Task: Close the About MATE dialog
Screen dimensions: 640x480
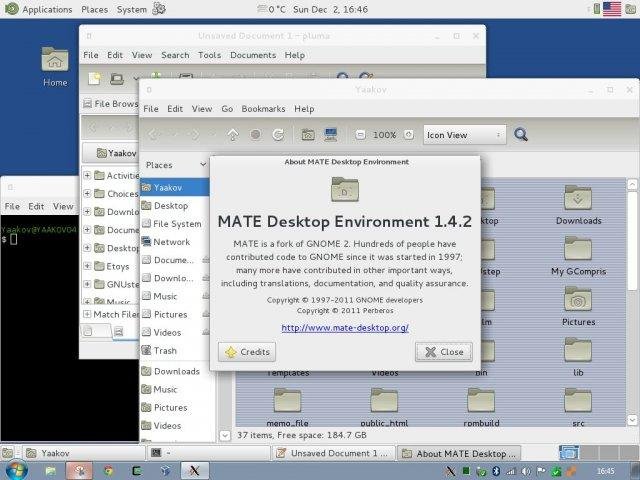Action: tap(444, 352)
